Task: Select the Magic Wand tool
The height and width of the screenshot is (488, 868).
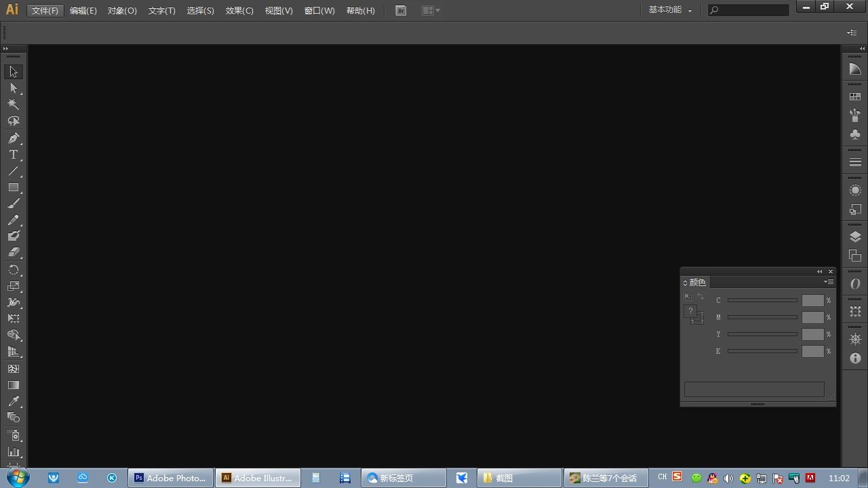Action: 14,104
